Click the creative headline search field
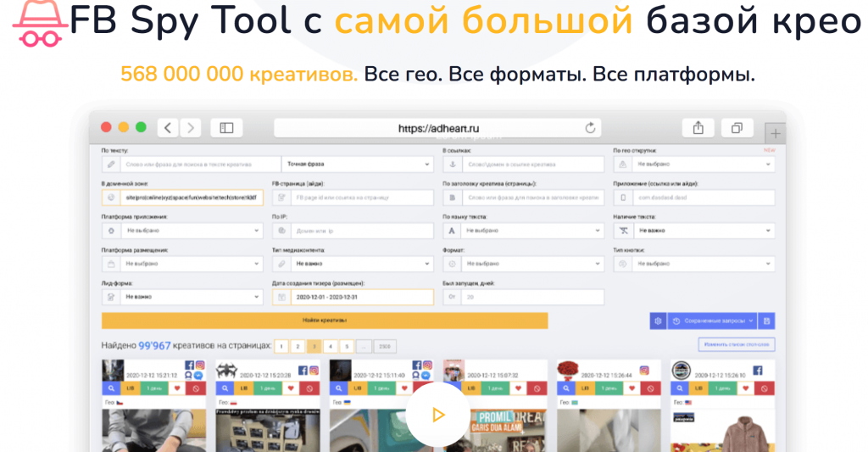The height and width of the screenshot is (452, 868). 523,198
